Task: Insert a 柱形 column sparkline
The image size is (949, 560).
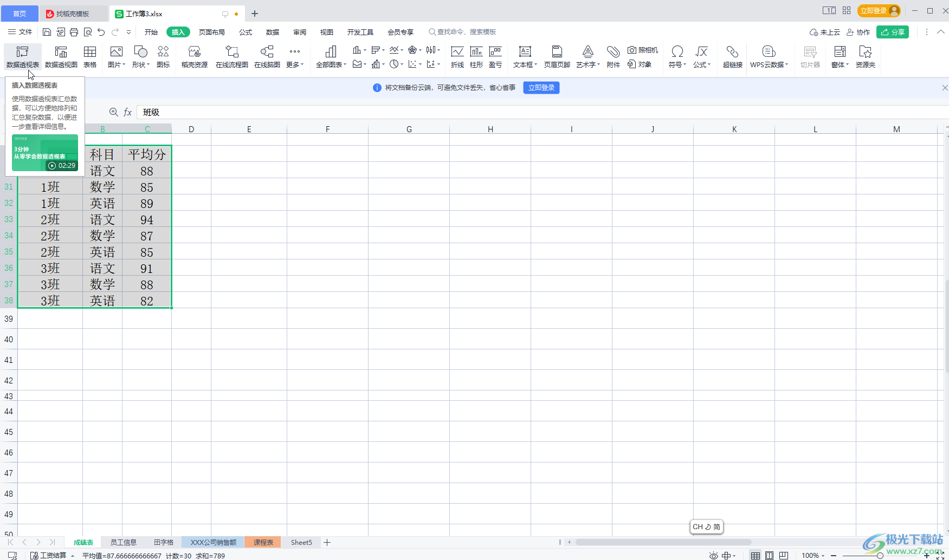Action: [x=476, y=57]
